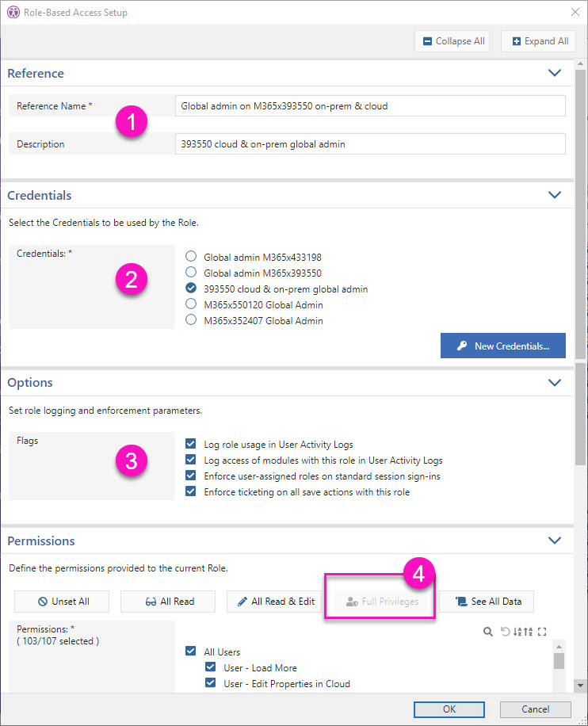Choose See All Data option
The width and height of the screenshot is (588, 726).
click(487, 602)
